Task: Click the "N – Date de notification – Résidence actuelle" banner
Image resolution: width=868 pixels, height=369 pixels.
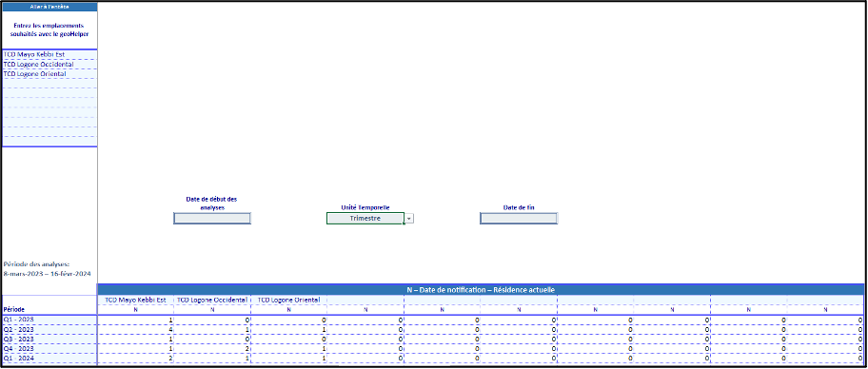Action: tap(481, 289)
